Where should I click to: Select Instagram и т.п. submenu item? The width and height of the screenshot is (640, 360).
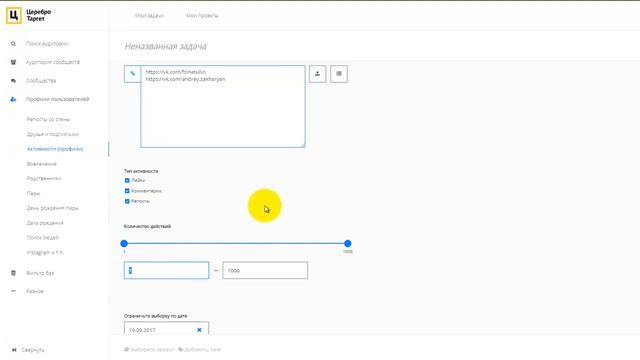[x=45, y=253]
